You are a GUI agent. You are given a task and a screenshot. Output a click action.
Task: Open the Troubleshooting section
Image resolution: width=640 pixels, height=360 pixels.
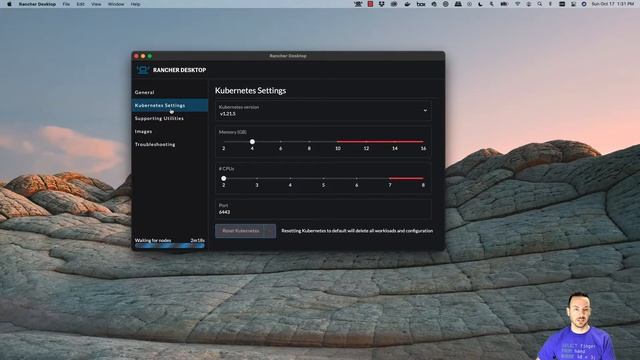pos(170,144)
